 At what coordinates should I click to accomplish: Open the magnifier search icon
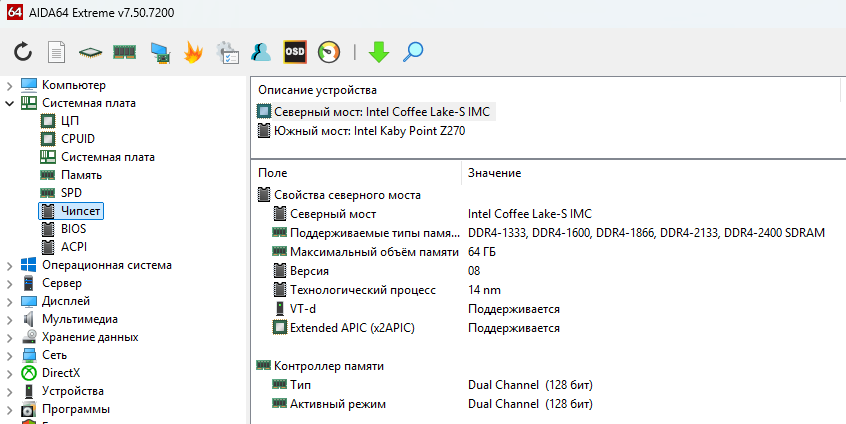click(413, 52)
